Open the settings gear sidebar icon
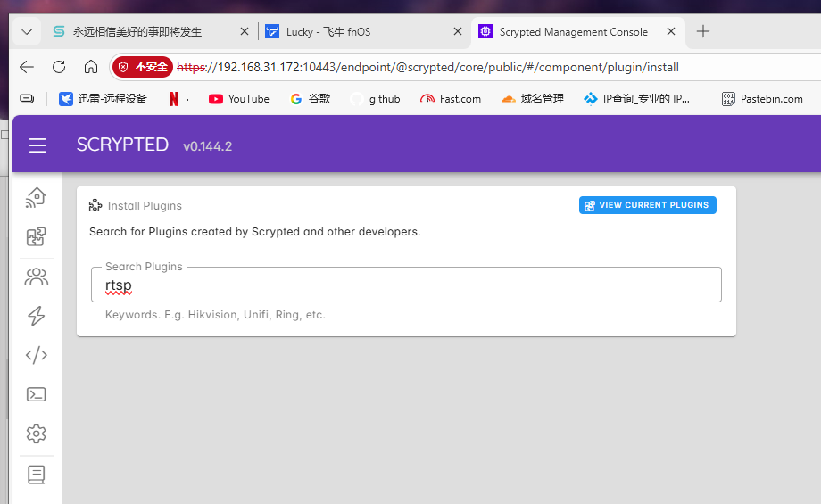Image resolution: width=821 pixels, height=504 pixels. point(36,434)
